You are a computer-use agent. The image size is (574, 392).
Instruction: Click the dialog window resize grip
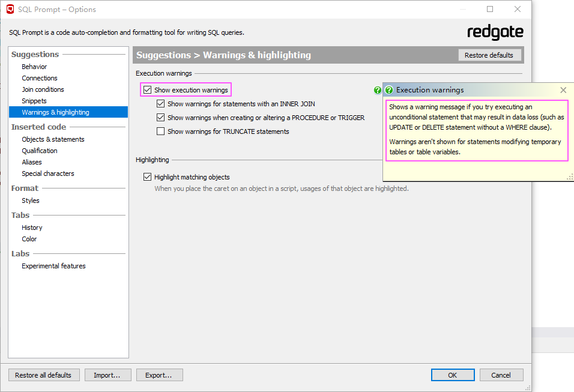click(x=528, y=388)
